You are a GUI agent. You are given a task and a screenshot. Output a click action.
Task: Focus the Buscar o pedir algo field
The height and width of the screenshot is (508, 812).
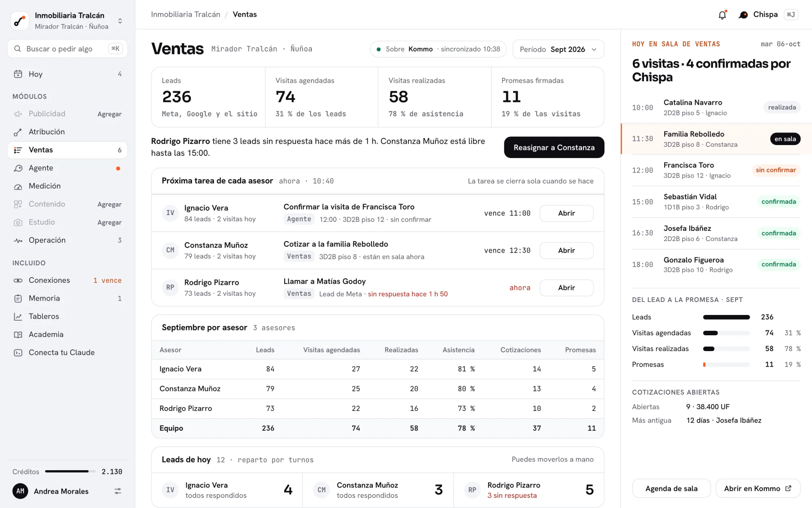click(67, 49)
